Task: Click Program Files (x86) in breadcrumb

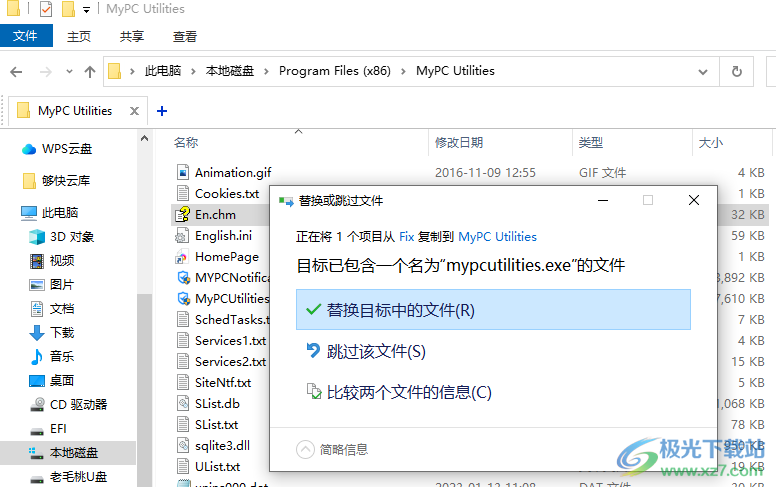Action: [x=335, y=71]
